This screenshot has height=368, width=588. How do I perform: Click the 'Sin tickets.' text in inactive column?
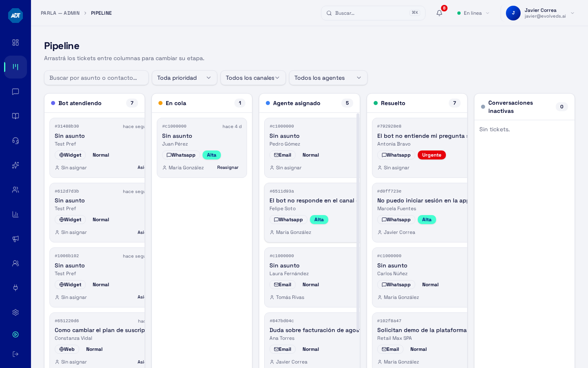pos(494,129)
